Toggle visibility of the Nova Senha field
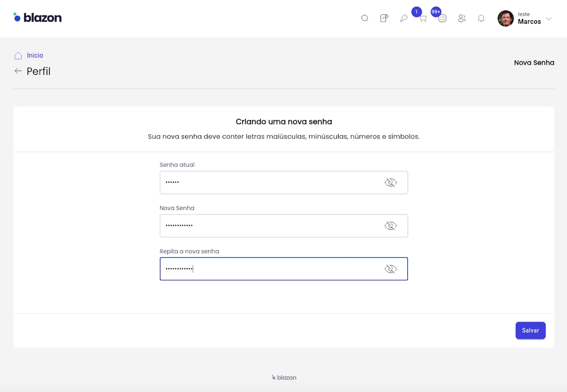The height and width of the screenshot is (392, 567). click(390, 226)
